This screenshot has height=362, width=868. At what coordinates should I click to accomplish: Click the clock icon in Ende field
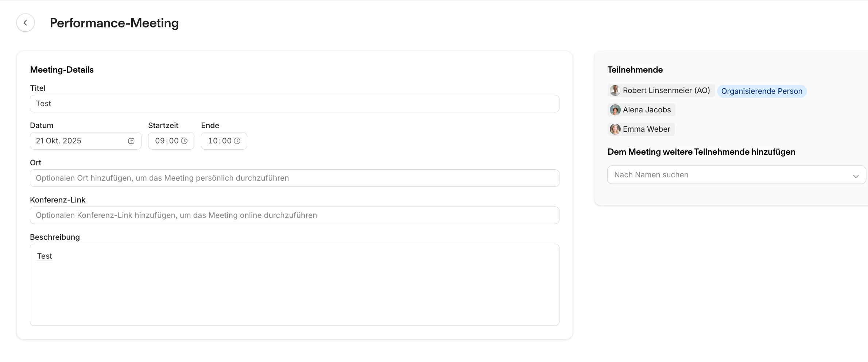(237, 141)
